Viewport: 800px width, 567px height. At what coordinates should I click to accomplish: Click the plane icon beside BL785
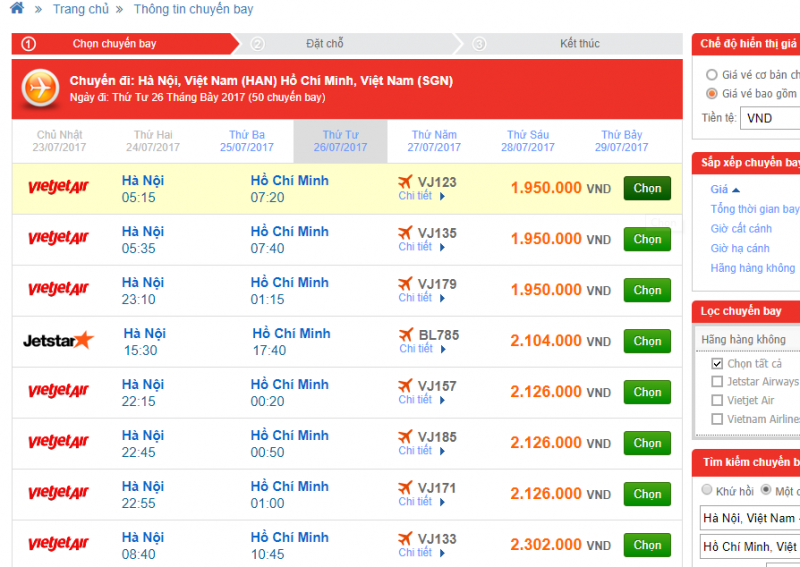(406, 334)
